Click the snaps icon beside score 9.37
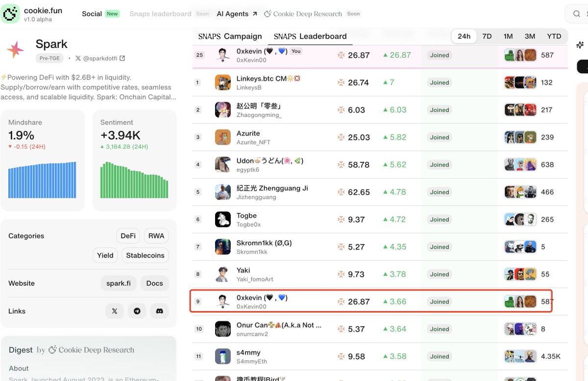 click(x=341, y=220)
